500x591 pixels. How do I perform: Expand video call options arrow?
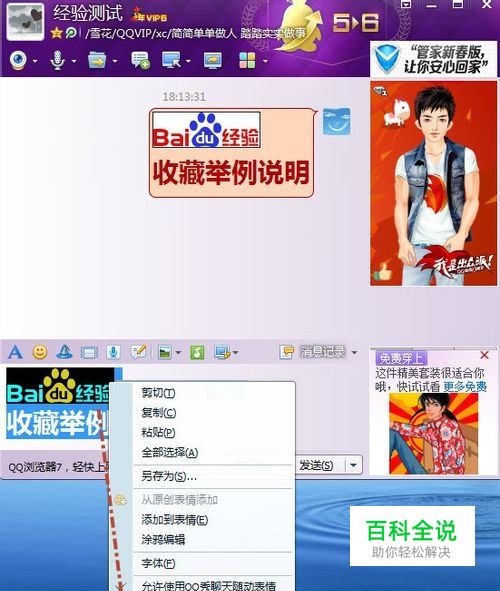35,61
